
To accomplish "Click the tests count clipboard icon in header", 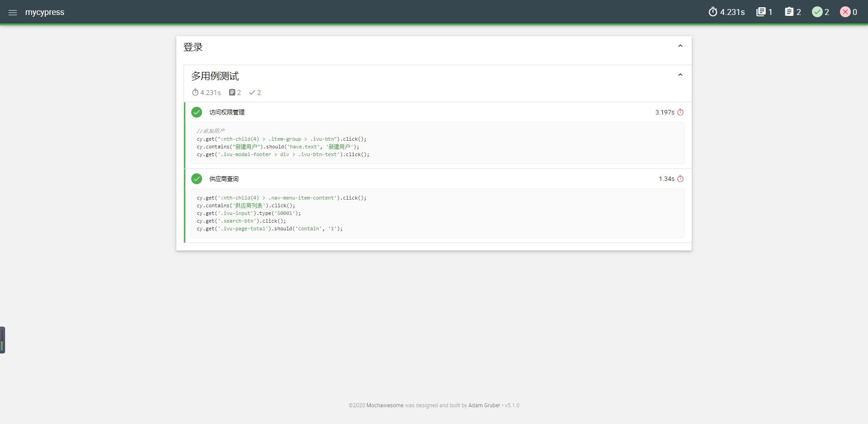I will coord(789,12).
